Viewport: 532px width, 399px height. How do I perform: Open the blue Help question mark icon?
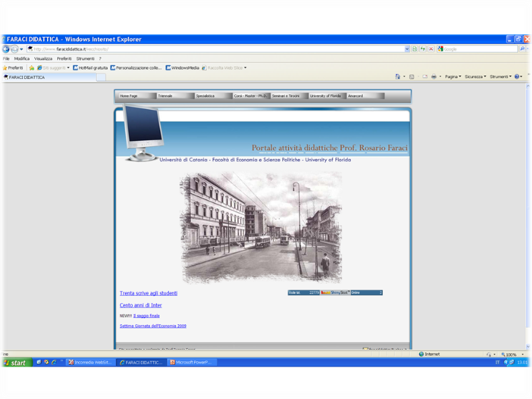pos(517,77)
